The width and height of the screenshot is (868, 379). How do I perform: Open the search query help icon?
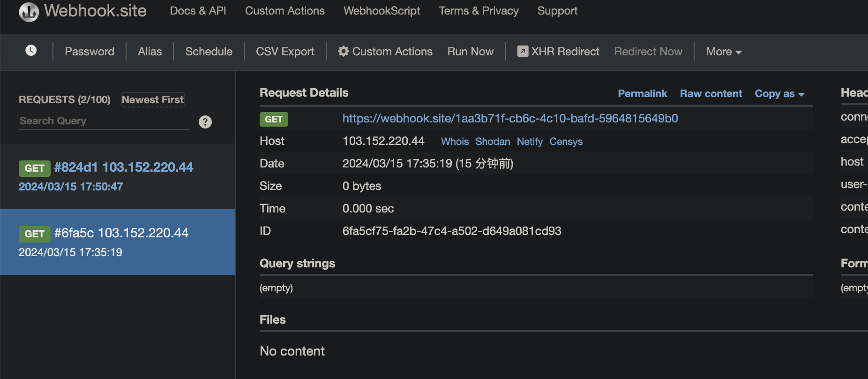pyautogui.click(x=205, y=122)
